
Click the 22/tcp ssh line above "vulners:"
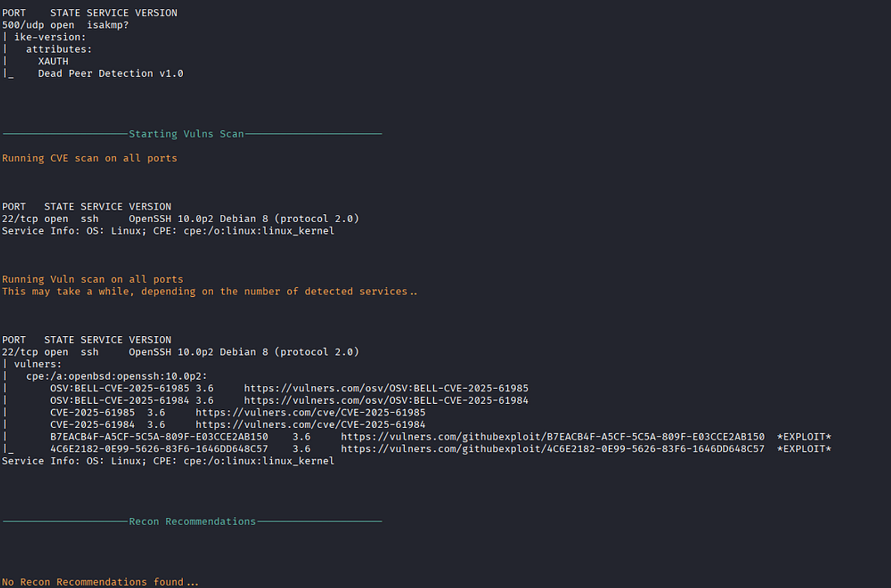click(180, 352)
